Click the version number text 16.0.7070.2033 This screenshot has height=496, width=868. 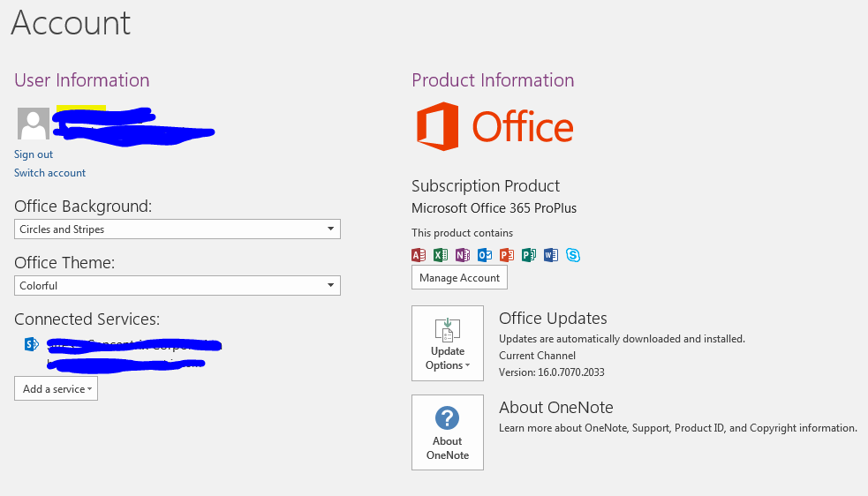click(x=570, y=372)
